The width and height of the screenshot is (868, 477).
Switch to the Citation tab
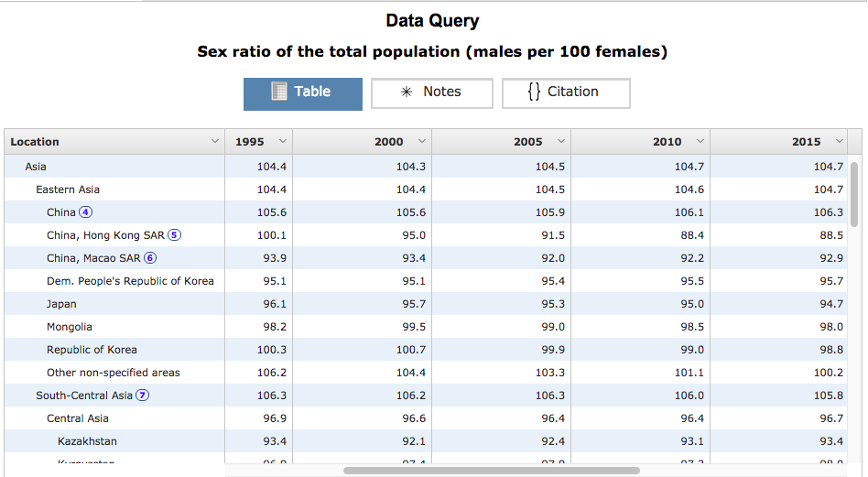click(565, 92)
